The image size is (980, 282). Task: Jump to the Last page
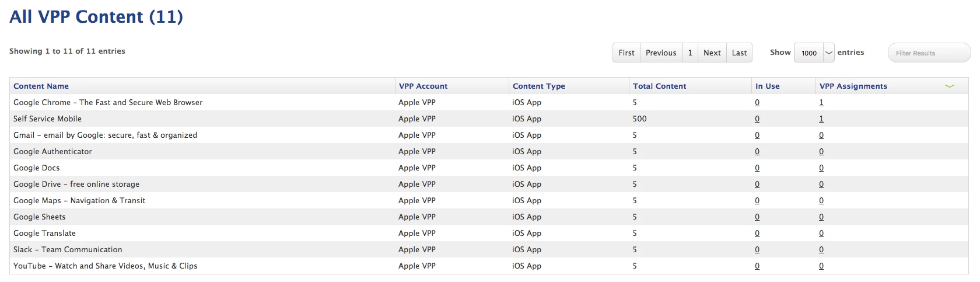739,53
